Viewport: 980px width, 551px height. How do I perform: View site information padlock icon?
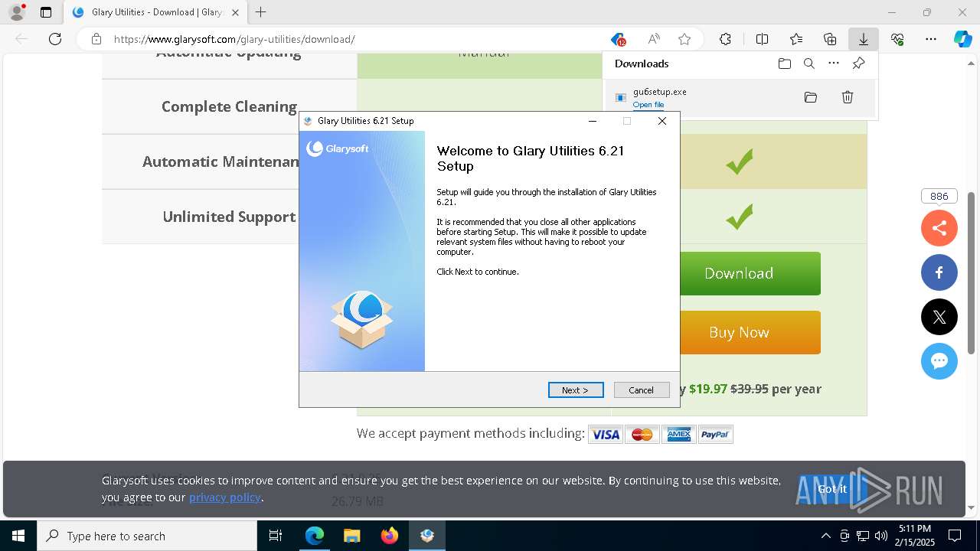(x=96, y=39)
